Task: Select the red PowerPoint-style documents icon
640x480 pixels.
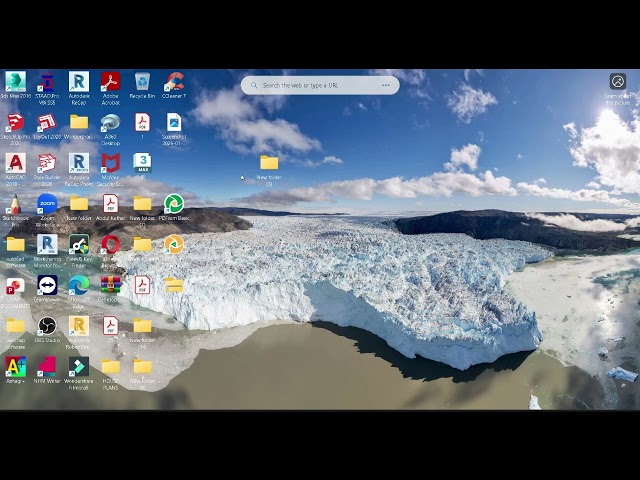Action: coord(16,285)
